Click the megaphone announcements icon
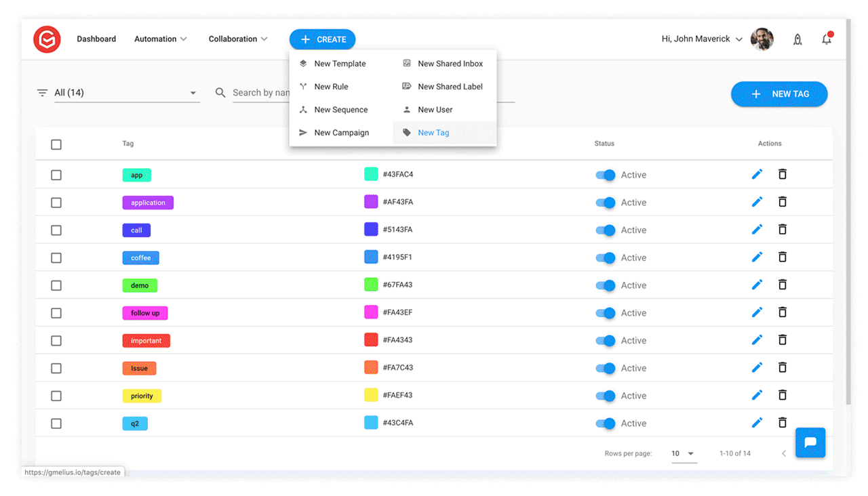The height and width of the screenshot is (496, 868). coord(797,39)
